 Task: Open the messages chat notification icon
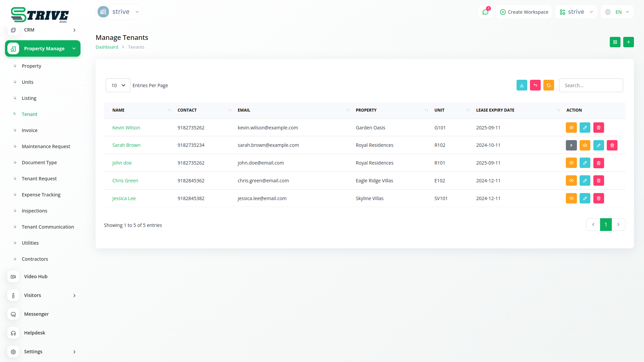[x=485, y=12]
